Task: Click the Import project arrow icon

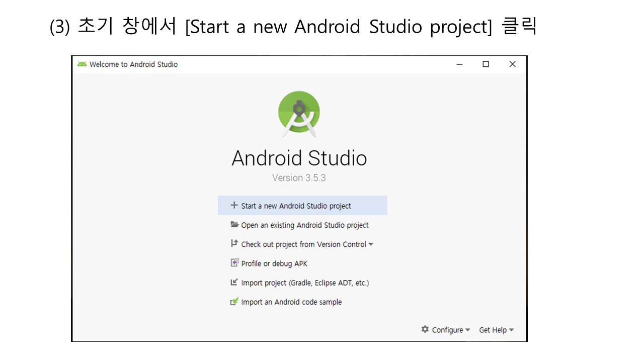Action: (234, 282)
